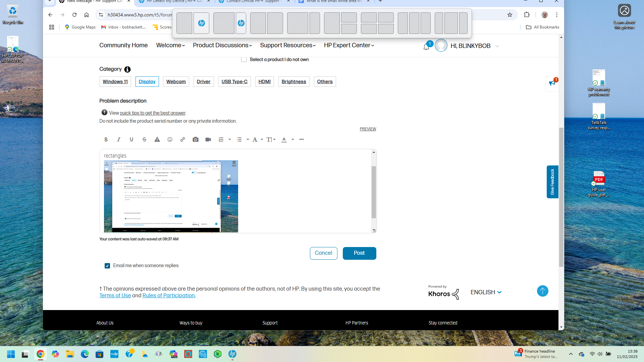Click the Post button
This screenshot has width=644, height=362.
coord(359,253)
